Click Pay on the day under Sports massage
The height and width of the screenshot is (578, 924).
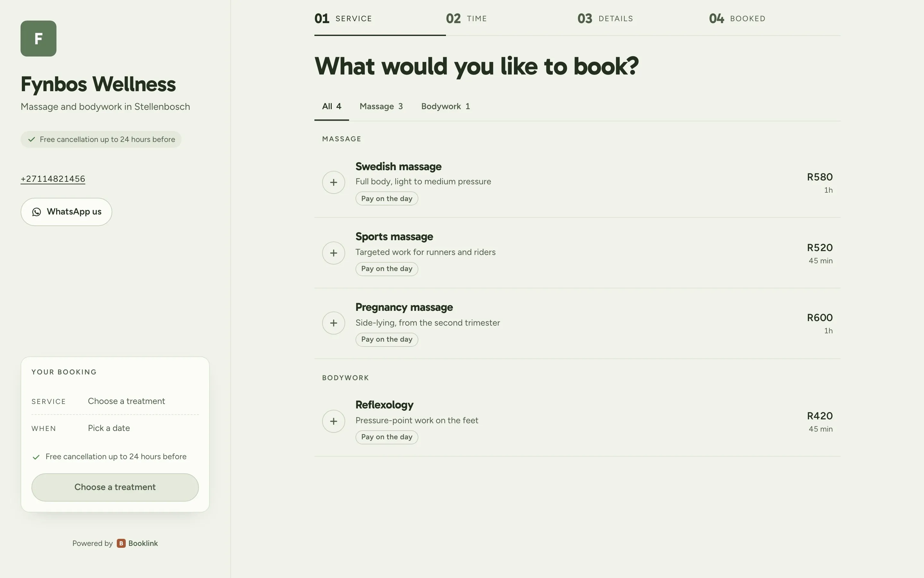[x=387, y=269]
